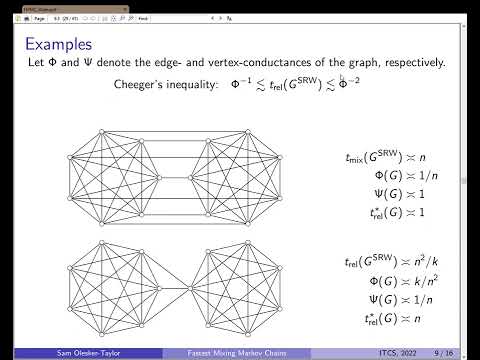Click Fastest Mixing Markov Chains footer title
480x360 pixels.
coord(237,353)
